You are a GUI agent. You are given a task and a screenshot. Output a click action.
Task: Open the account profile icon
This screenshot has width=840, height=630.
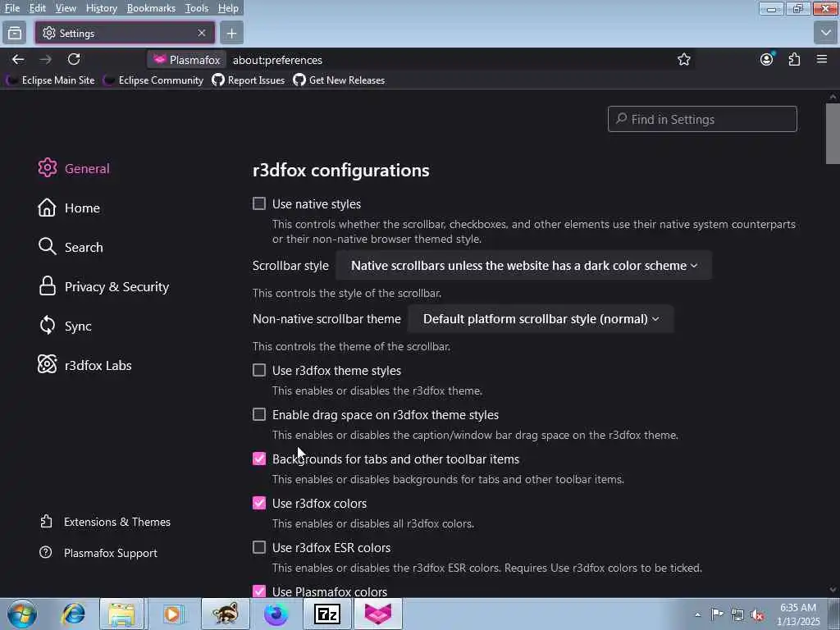pyautogui.click(x=767, y=59)
